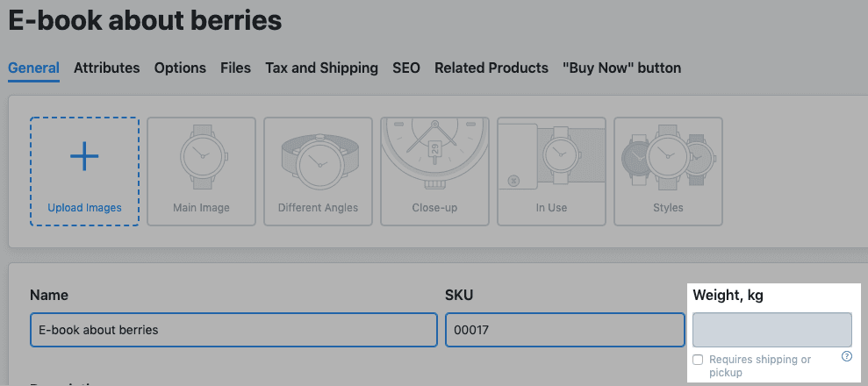Open the Related Products tab
The width and height of the screenshot is (868, 386).
(x=491, y=68)
